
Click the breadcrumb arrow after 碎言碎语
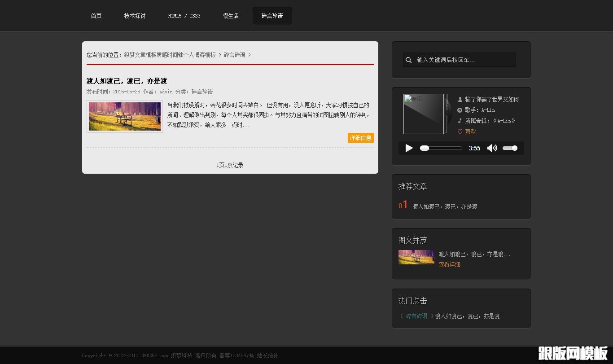coord(250,55)
